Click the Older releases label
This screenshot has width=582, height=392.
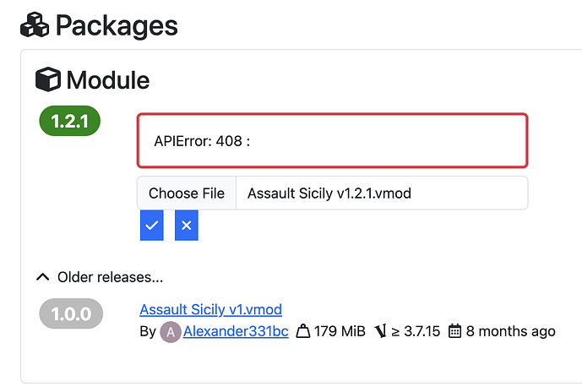click(110, 276)
